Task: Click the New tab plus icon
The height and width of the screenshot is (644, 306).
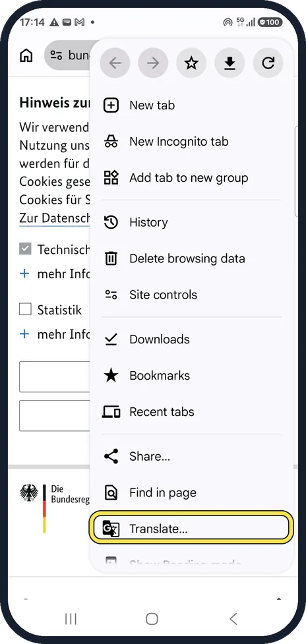Action: [111, 105]
